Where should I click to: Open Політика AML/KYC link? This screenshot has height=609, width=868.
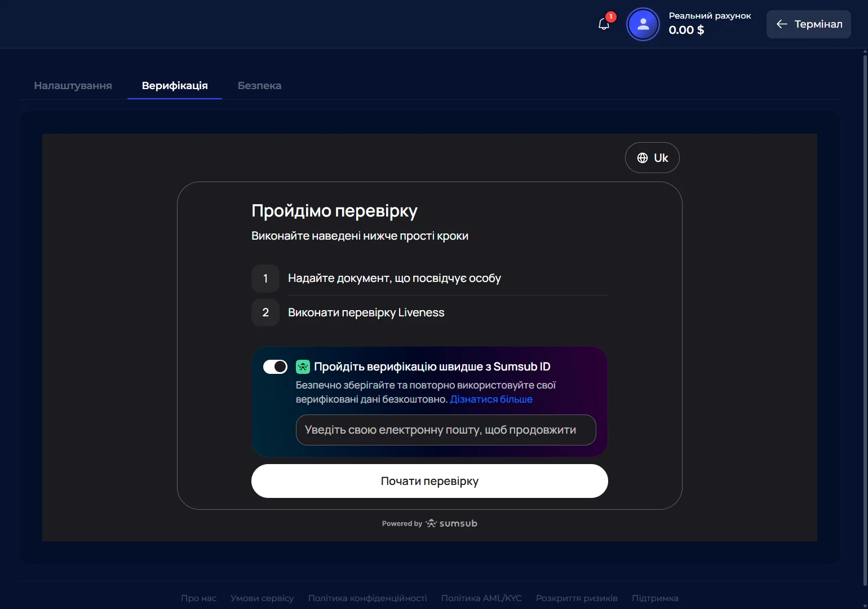pyautogui.click(x=481, y=598)
